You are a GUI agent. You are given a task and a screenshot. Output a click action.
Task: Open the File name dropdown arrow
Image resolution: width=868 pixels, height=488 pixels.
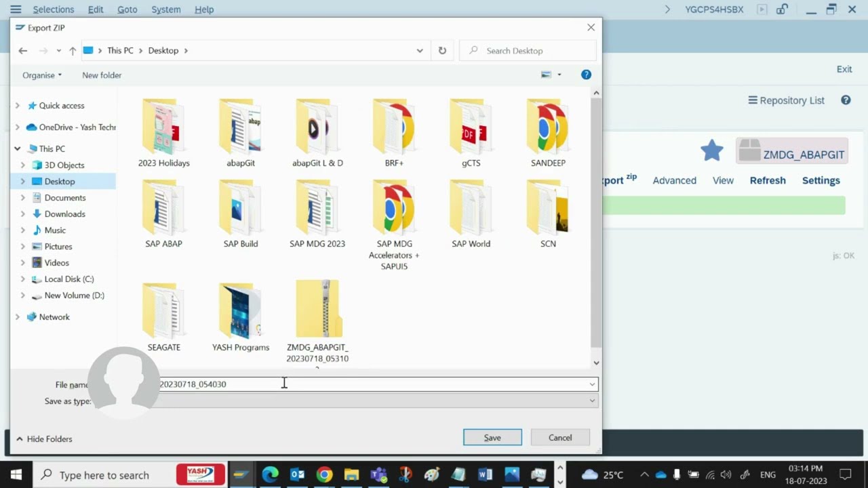click(x=592, y=384)
